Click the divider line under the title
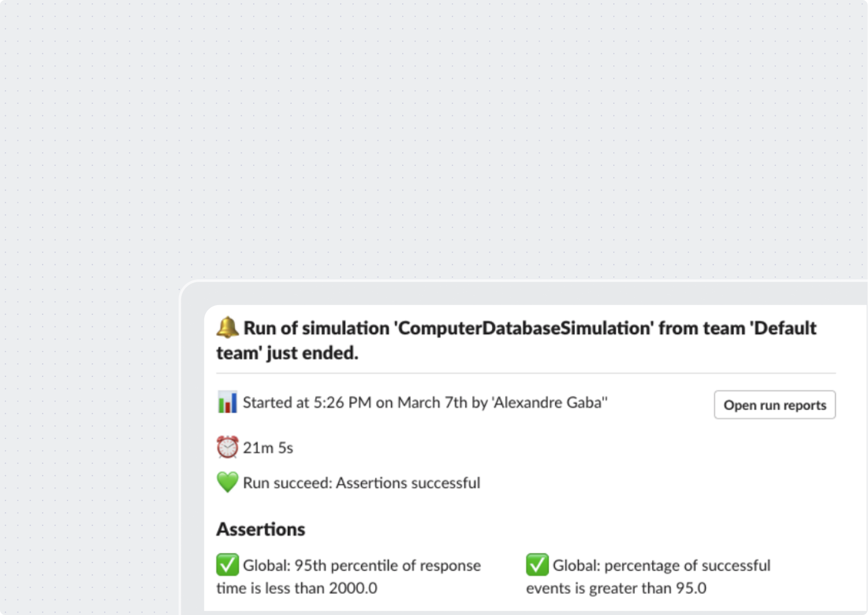Viewport: 868px width, 615px height. pos(526,373)
